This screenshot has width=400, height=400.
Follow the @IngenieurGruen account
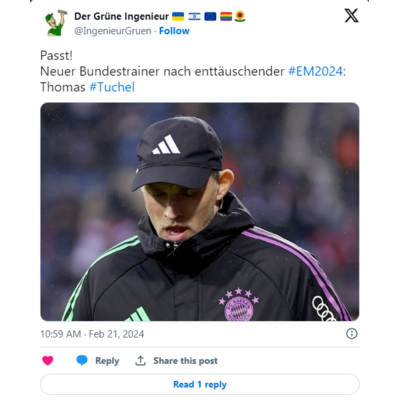174,31
